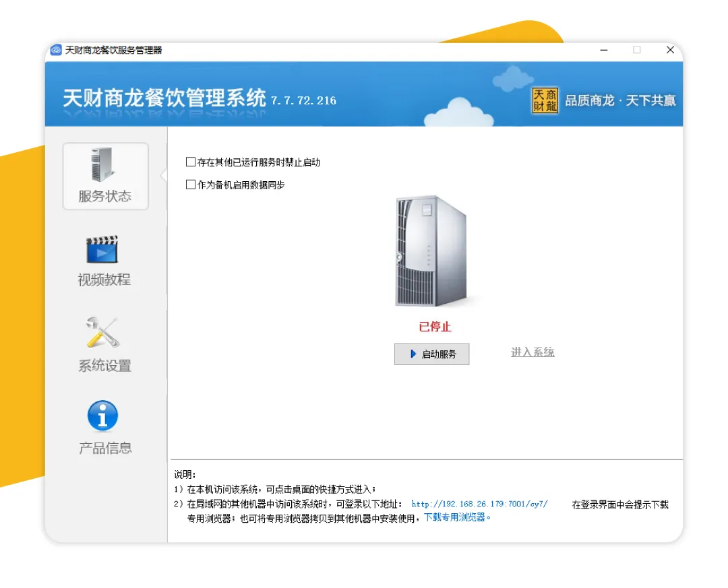Click the 品质商龙·天下共赢 slogan
The width and height of the screenshot is (728, 588).
[620, 101]
